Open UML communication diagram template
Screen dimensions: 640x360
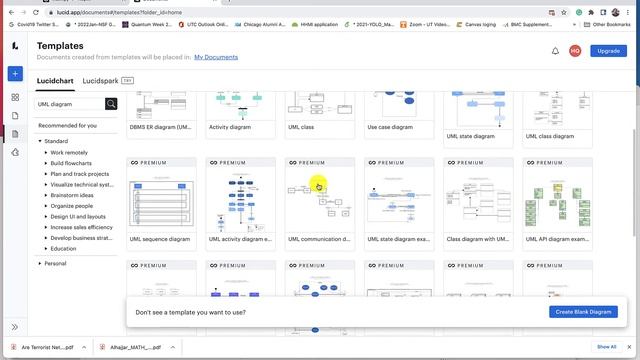click(x=320, y=204)
